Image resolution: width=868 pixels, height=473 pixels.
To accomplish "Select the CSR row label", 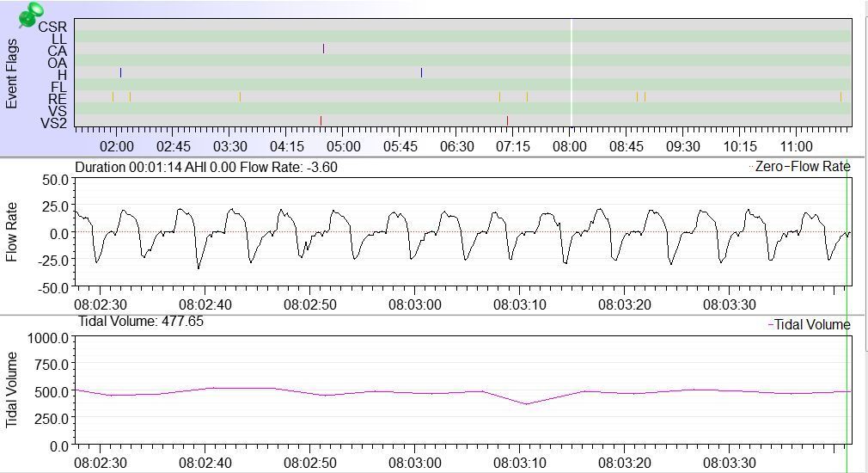I will click(52, 27).
